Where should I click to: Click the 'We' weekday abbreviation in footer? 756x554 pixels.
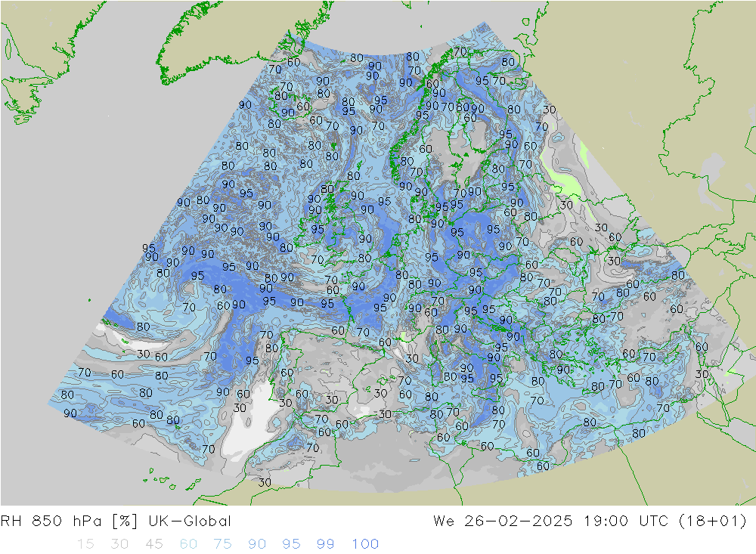pos(444,522)
